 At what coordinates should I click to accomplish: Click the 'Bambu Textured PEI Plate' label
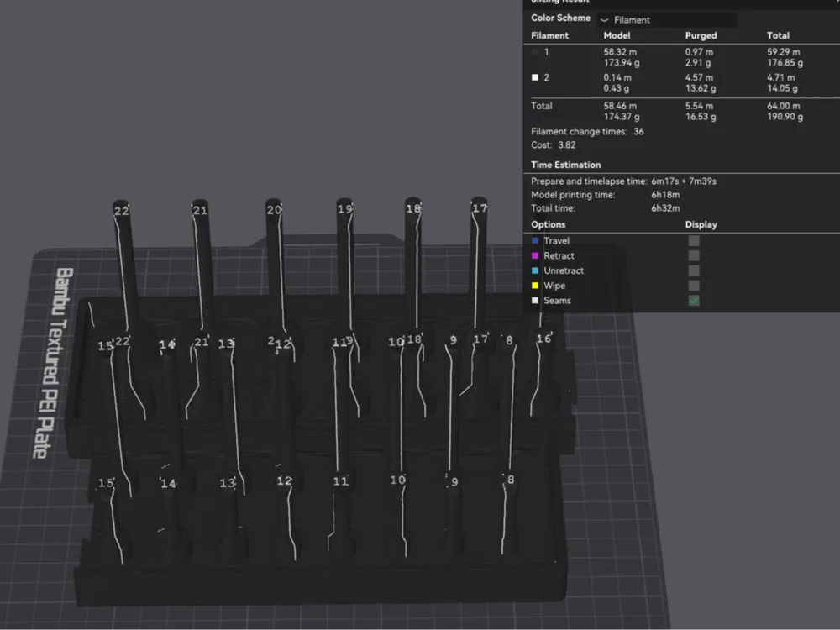coord(53,363)
